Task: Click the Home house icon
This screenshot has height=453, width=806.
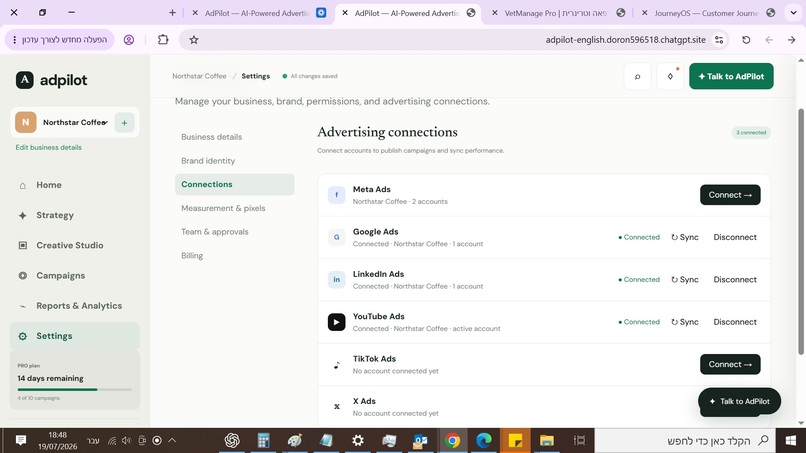Action: pyautogui.click(x=23, y=185)
